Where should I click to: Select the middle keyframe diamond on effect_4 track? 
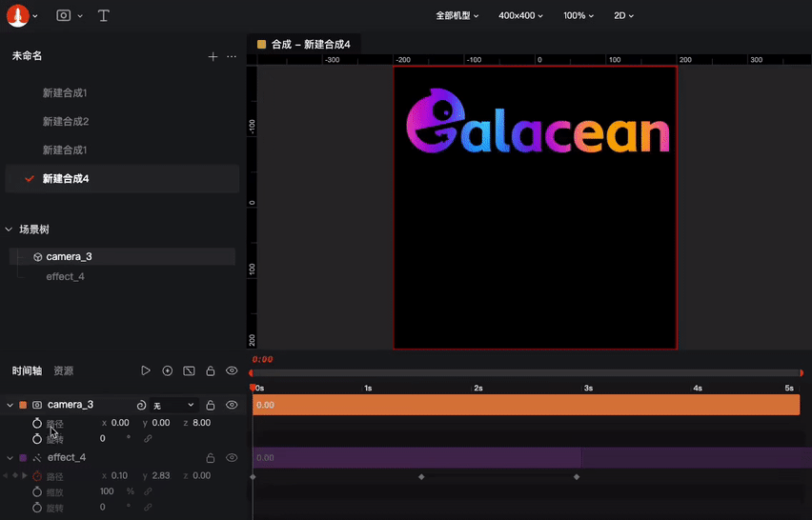[421, 476]
